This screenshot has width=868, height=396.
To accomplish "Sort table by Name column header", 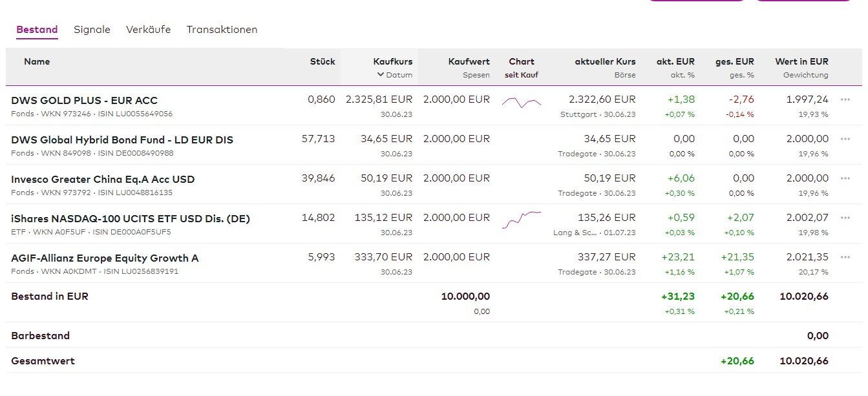I will [x=37, y=61].
